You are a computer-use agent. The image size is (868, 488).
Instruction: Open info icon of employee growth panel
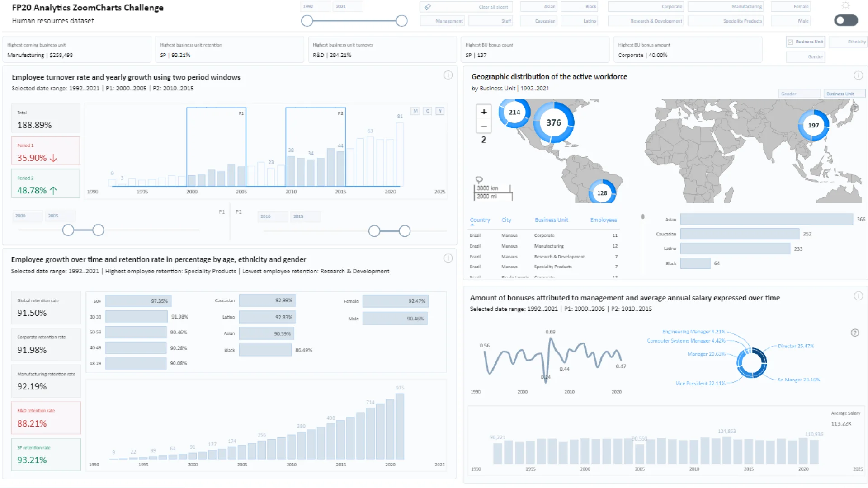[x=448, y=258]
